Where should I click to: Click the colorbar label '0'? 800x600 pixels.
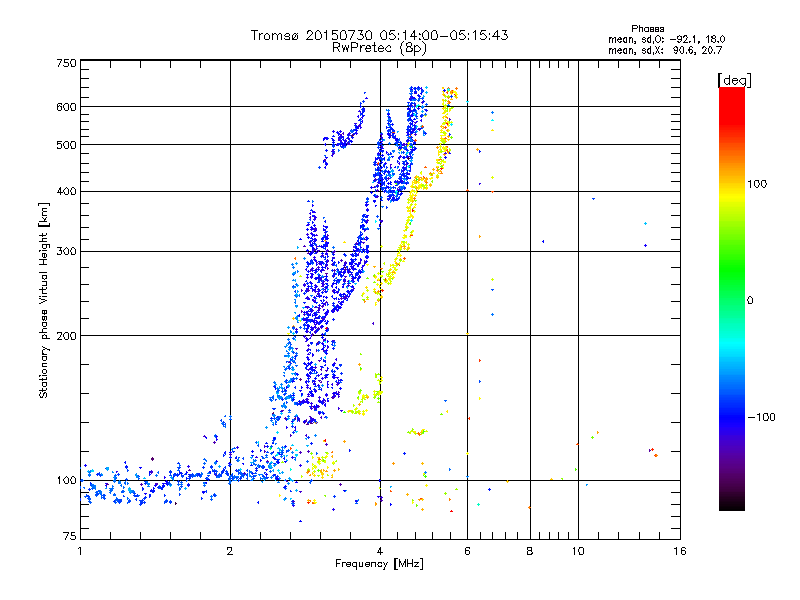click(750, 300)
